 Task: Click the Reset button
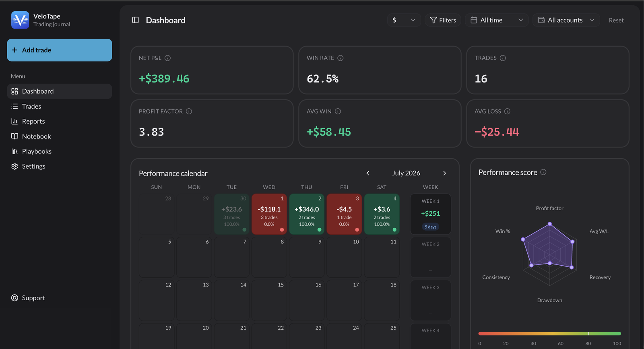pos(616,20)
